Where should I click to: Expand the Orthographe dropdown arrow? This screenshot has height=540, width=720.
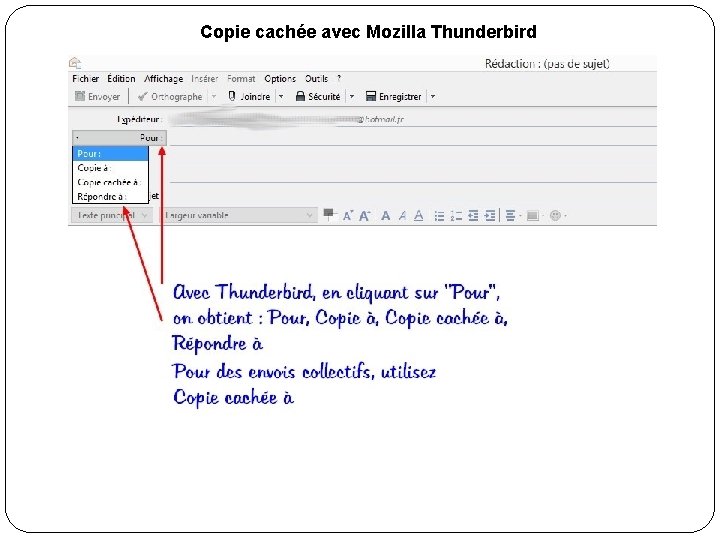tap(214, 96)
